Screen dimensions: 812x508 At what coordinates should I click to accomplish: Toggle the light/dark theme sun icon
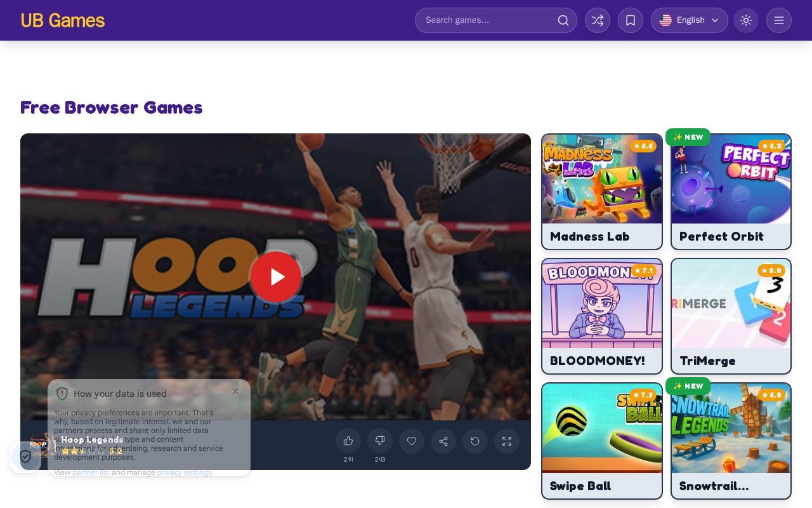[746, 20]
